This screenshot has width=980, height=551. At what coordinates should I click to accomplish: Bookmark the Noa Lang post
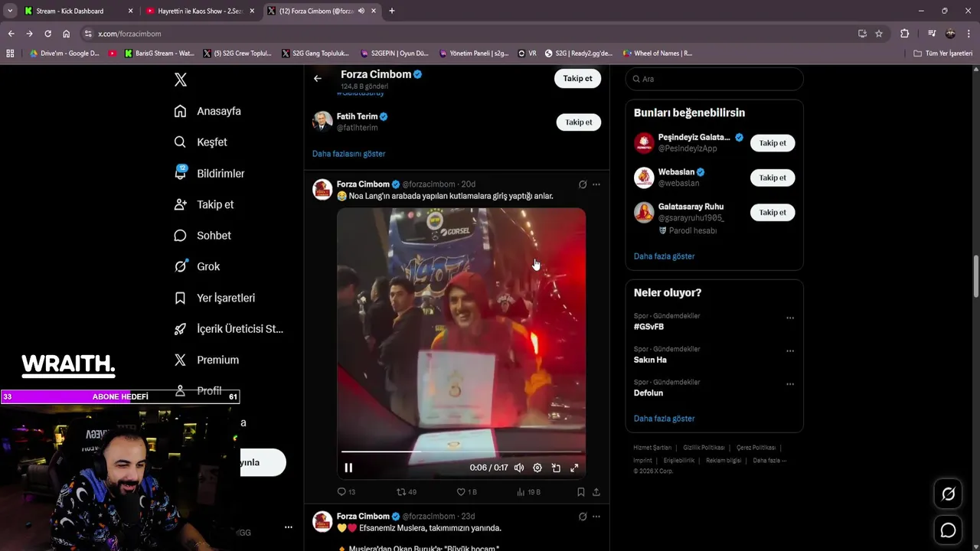tap(581, 492)
